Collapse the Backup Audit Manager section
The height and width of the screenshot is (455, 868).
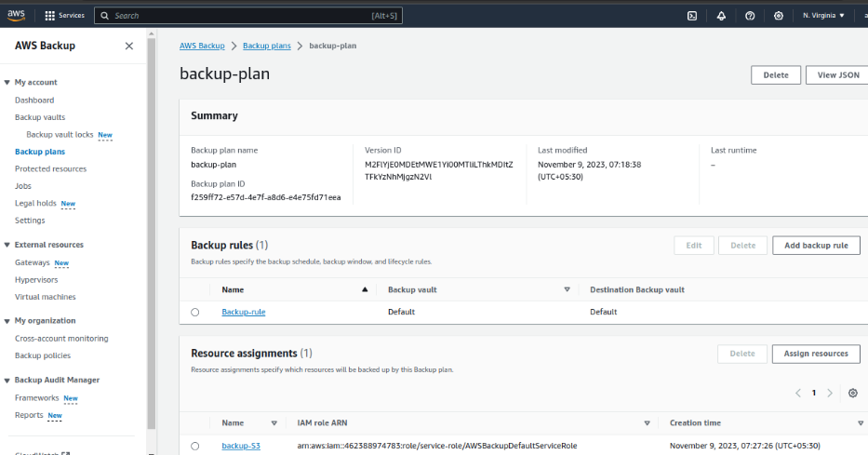coord(7,381)
